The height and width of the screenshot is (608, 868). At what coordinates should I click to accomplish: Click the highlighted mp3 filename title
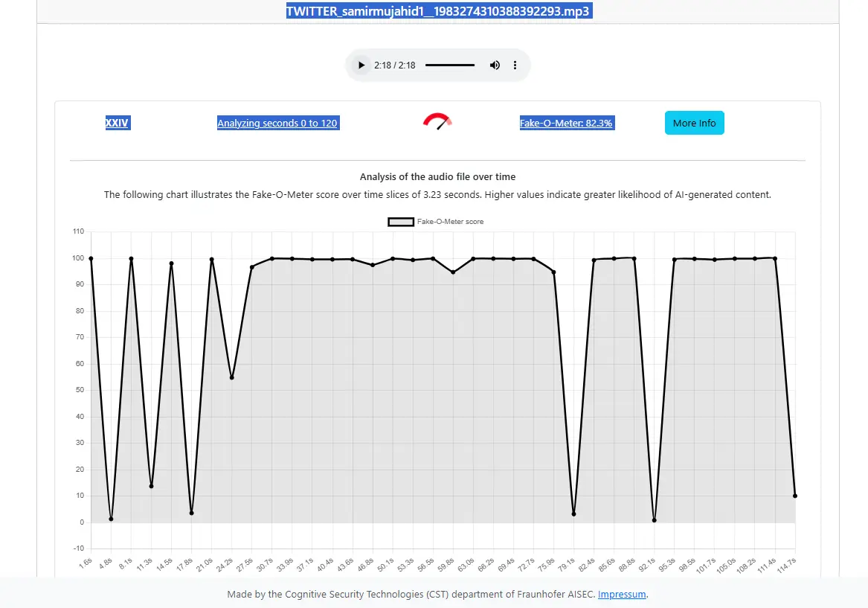pos(438,11)
